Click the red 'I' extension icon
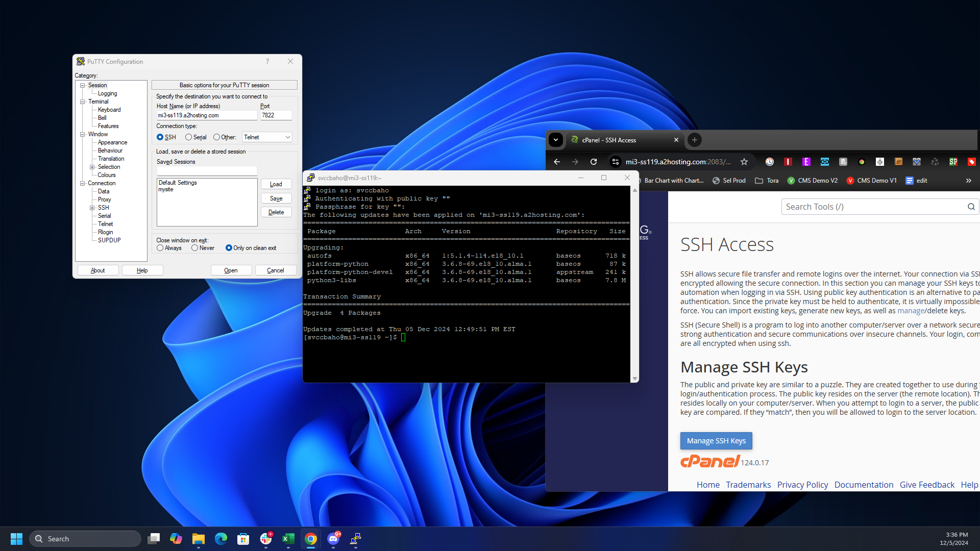 (x=788, y=162)
